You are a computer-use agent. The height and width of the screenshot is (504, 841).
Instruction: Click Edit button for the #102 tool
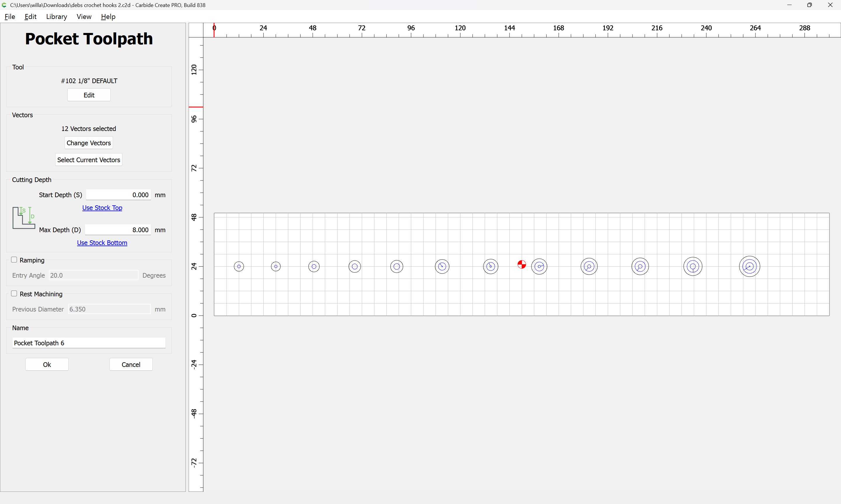pos(89,95)
